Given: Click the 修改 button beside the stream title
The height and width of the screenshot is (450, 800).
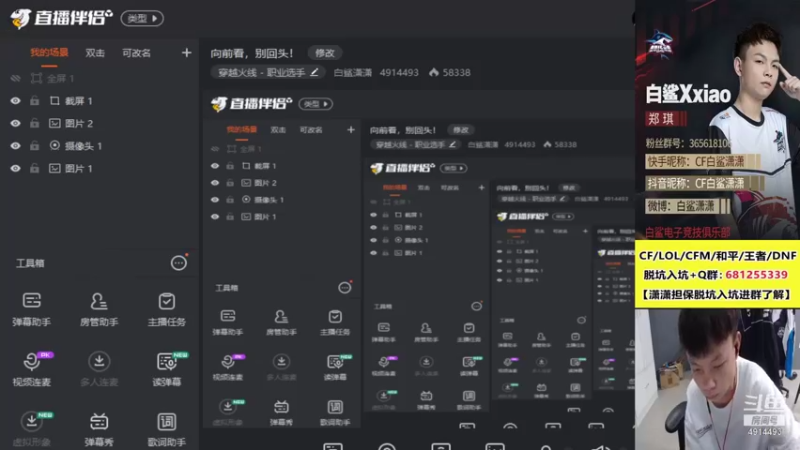Looking at the screenshot, I should click(325, 53).
